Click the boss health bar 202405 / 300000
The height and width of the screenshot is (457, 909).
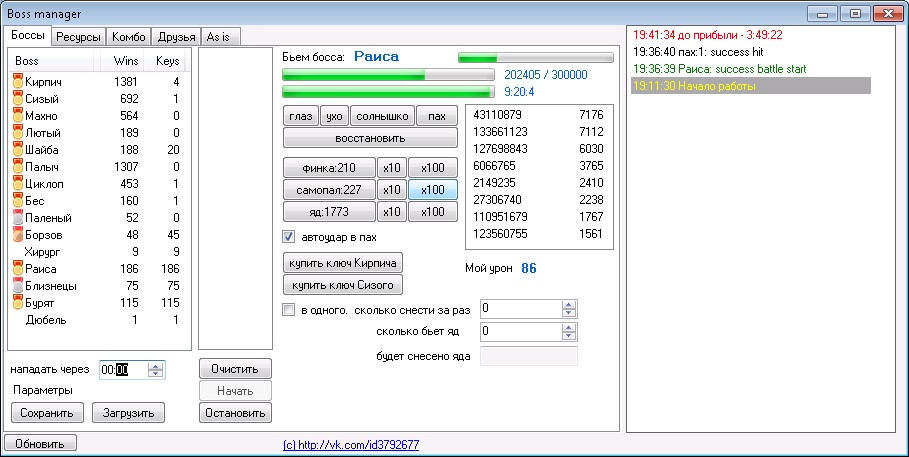388,75
